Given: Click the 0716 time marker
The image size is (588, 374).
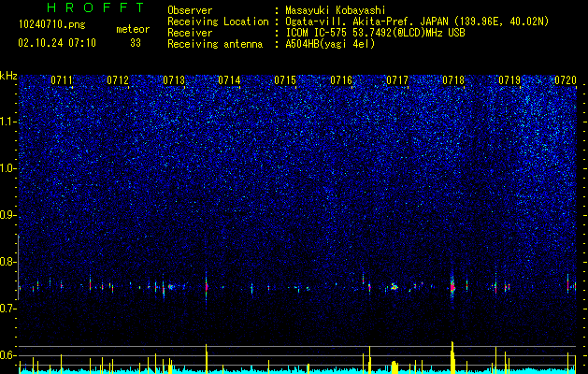Looking at the screenshot, I should coord(341,80).
